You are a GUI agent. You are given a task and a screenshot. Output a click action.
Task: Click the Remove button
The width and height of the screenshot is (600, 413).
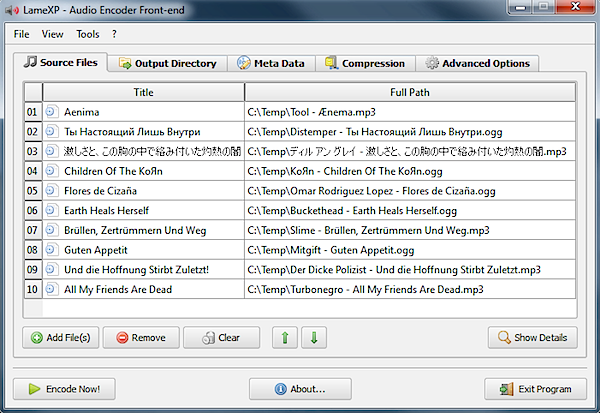139,337
